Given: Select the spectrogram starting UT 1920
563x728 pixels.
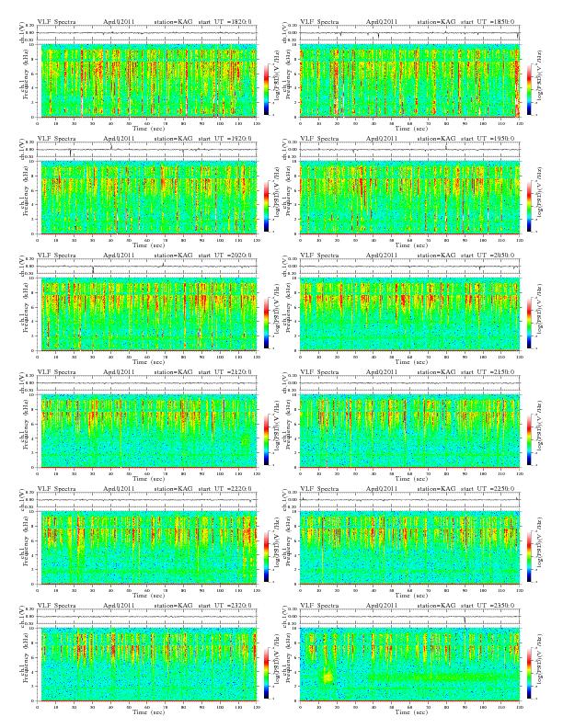Looking at the screenshot, I should click(x=147, y=198).
